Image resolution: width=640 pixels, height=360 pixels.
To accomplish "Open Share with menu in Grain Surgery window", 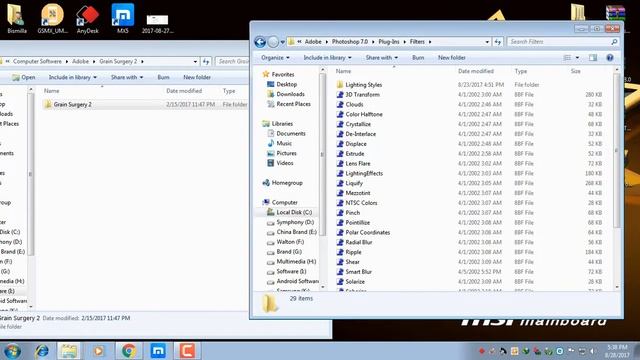I will click(127, 77).
